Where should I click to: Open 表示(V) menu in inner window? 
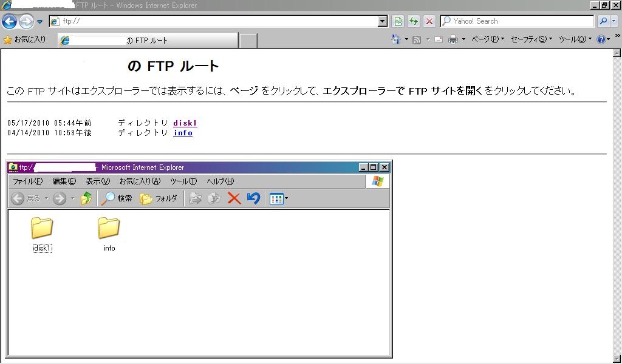98,181
